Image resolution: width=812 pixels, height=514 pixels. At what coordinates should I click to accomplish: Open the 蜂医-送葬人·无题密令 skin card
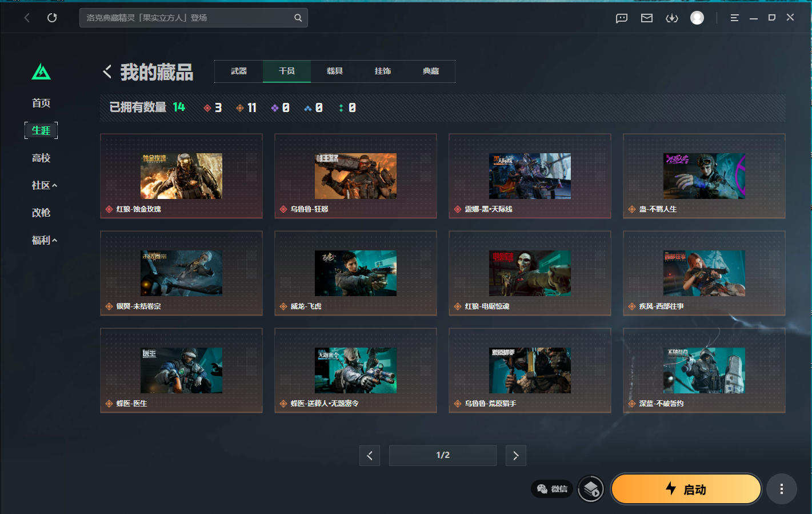[355, 370]
